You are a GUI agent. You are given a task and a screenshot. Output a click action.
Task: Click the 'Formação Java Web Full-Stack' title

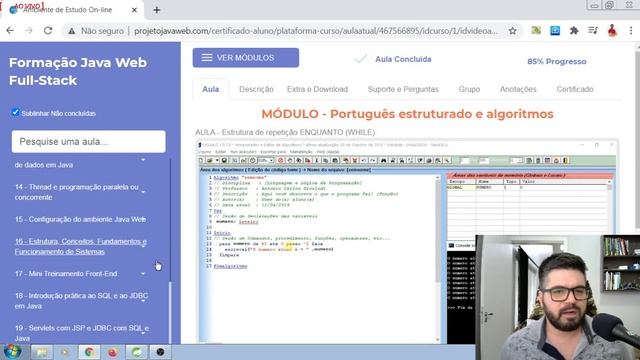coord(78,71)
